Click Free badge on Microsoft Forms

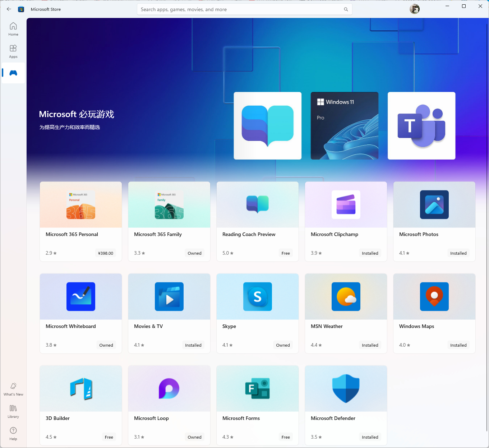point(286,437)
